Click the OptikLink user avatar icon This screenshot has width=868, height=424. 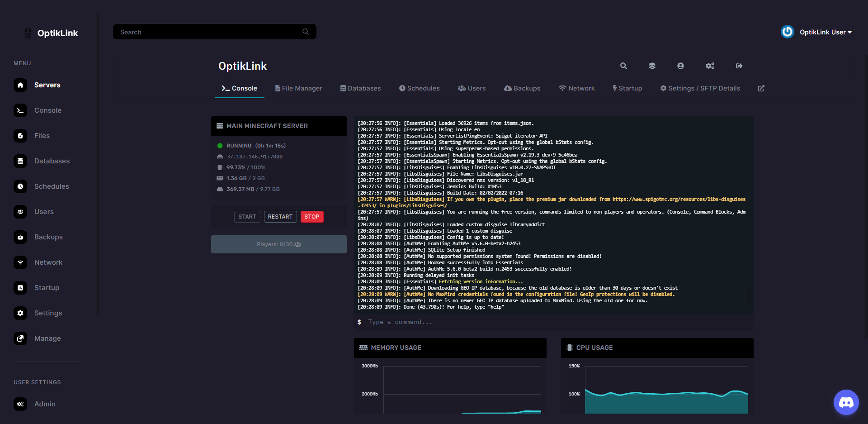coord(788,32)
